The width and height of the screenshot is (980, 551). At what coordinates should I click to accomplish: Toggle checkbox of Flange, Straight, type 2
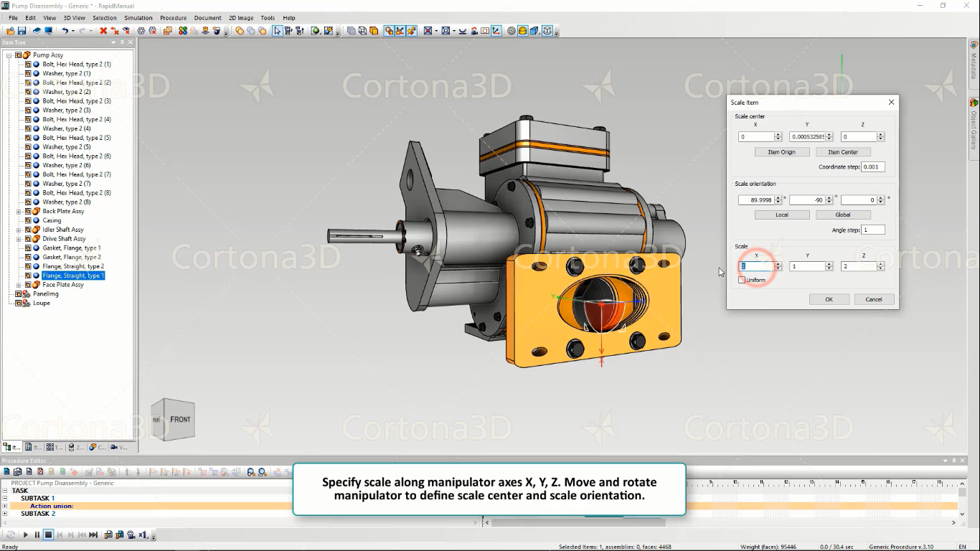(x=28, y=266)
